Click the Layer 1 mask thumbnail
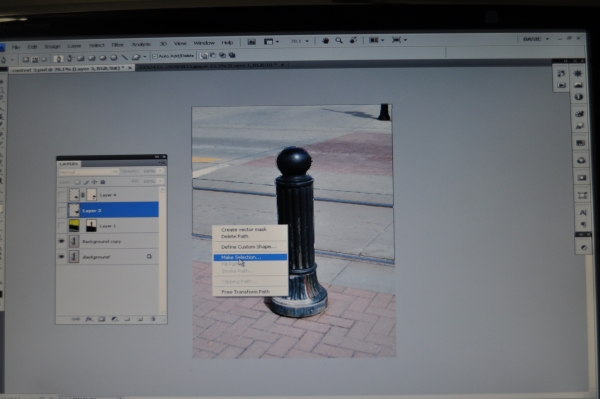 coord(91,226)
